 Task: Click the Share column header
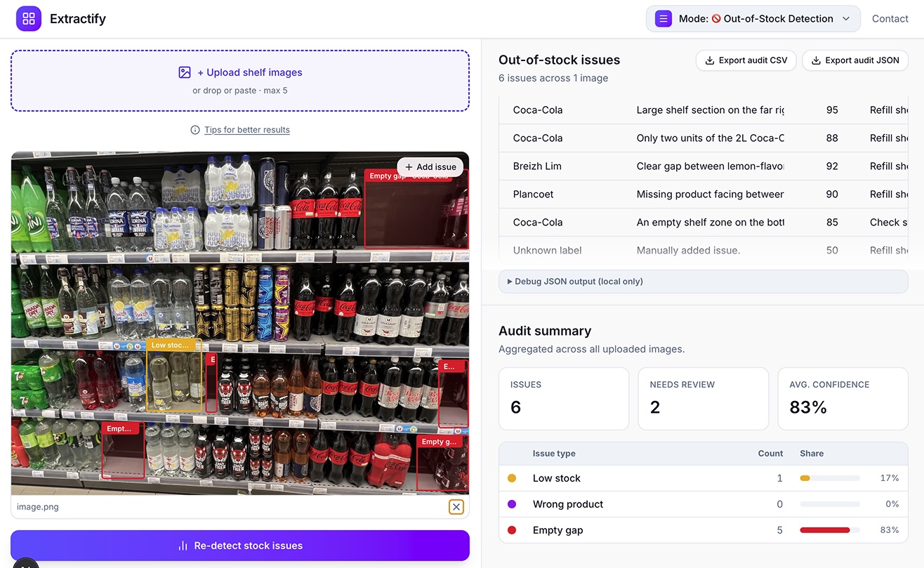812,454
